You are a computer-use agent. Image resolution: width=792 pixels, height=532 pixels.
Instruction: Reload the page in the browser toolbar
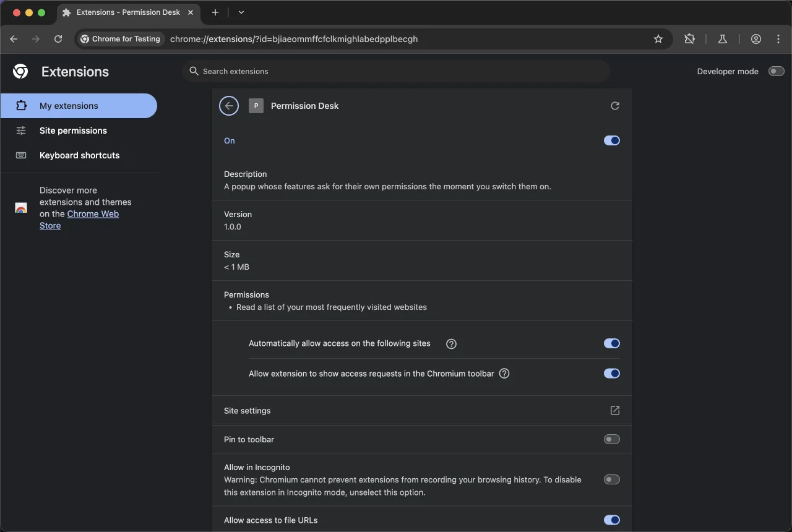pyautogui.click(x=58, y=39)
